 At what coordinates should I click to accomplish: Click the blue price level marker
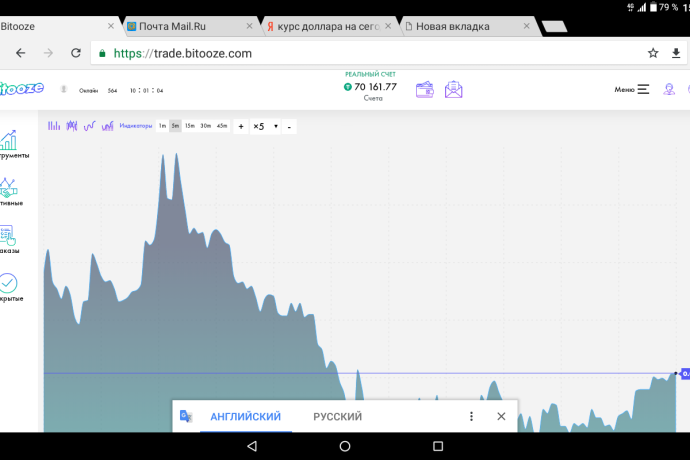tap(685, 374)
